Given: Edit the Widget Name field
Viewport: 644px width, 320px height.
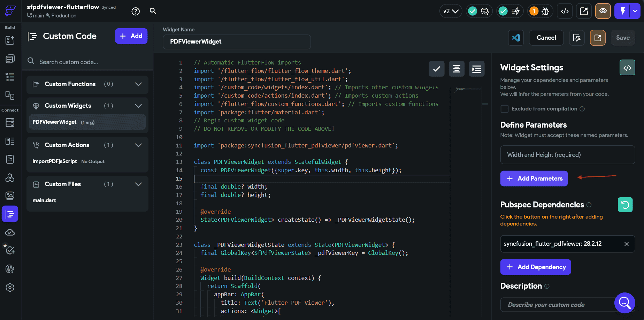Looking at the screenshot, I should point(237,42).
